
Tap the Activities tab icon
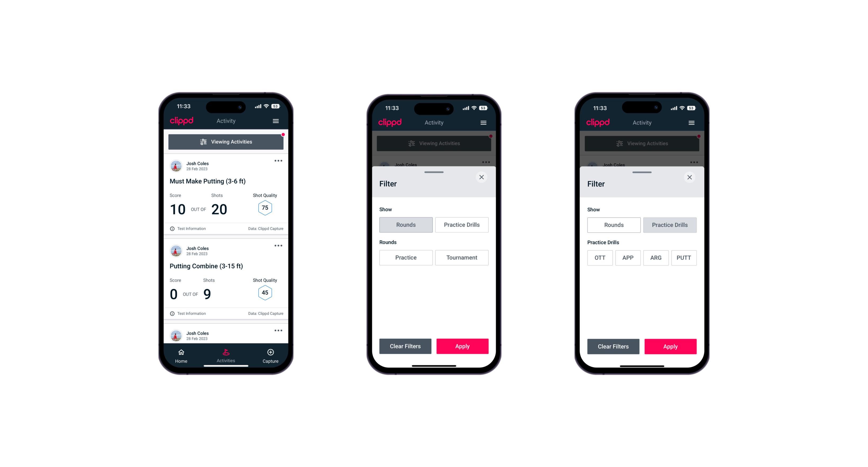point(227,352)
